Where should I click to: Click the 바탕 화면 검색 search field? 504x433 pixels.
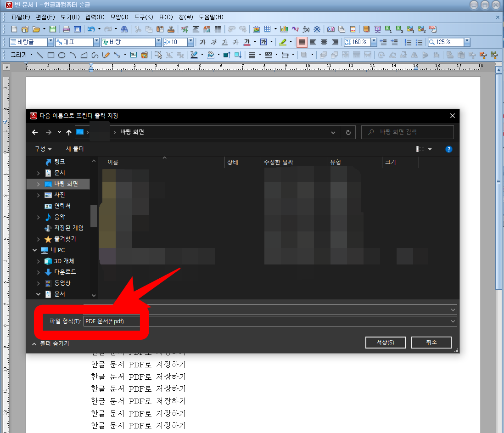click(x=407, y=132)
